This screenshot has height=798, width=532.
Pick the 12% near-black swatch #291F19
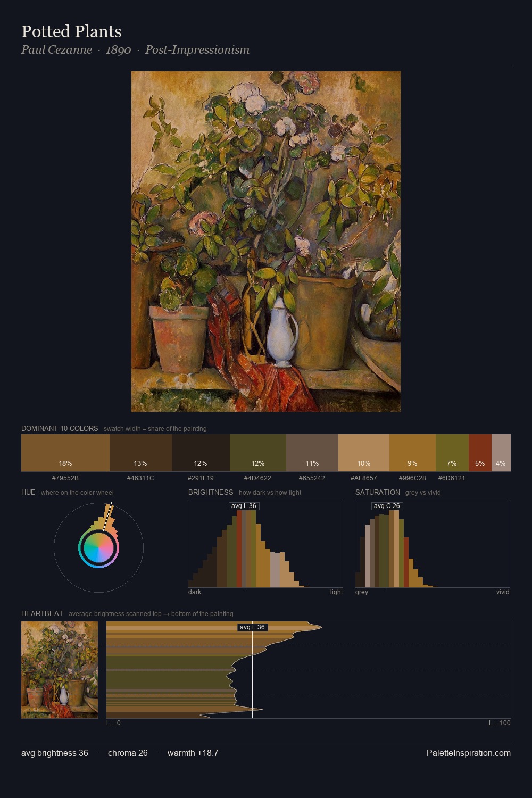(x=201, y=453)
